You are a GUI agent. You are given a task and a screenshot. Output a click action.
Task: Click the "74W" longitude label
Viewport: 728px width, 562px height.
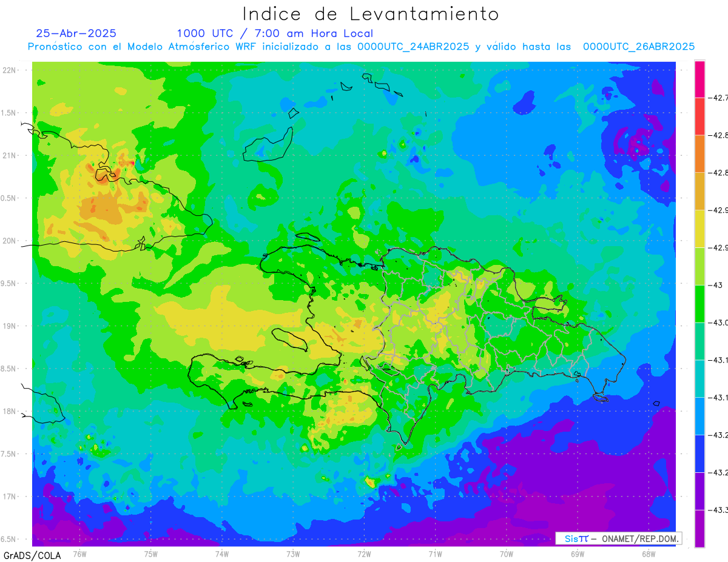[x=222, y=554]
